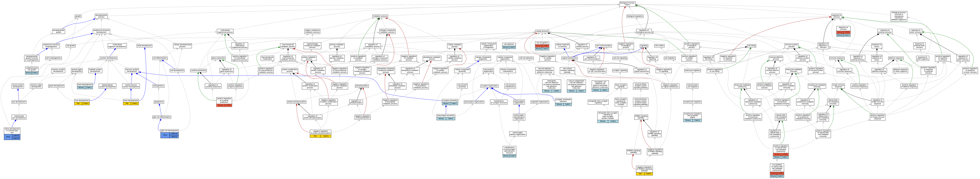
Task: Select the 'bone development' node
Action: (85, 86)
